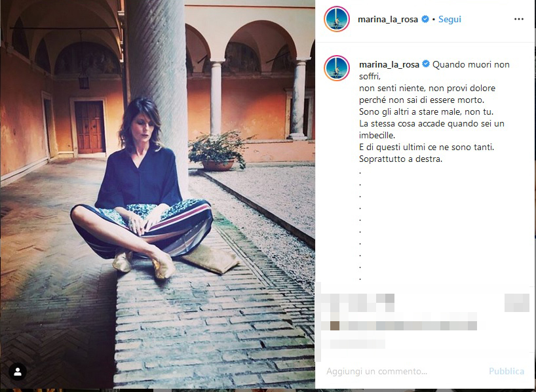536x392 pixels.
Task: Click the blurred comment text line
Action: pyautogui.click(x=404, y=326)
